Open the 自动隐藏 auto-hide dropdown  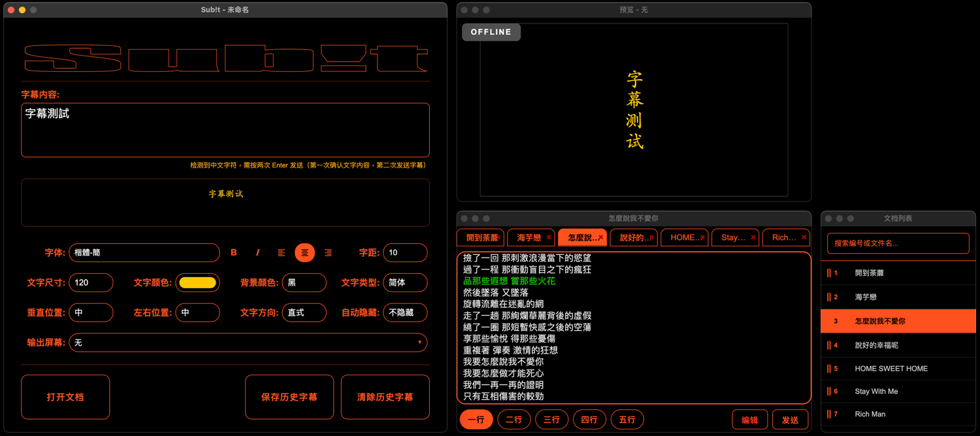[405, 313]
